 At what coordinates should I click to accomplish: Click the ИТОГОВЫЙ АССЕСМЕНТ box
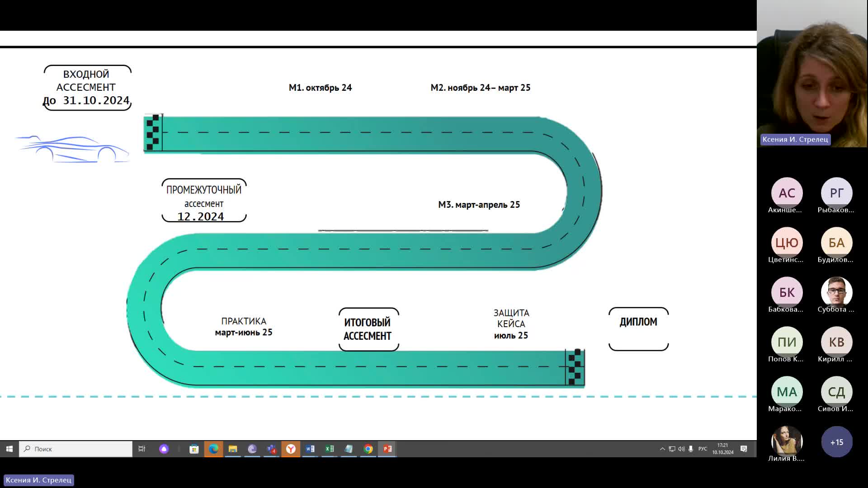[368, 329]
